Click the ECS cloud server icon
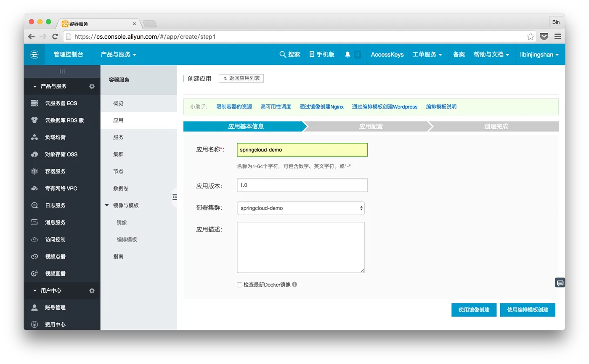This screenshot has width=589, height=364. point(34,103)
